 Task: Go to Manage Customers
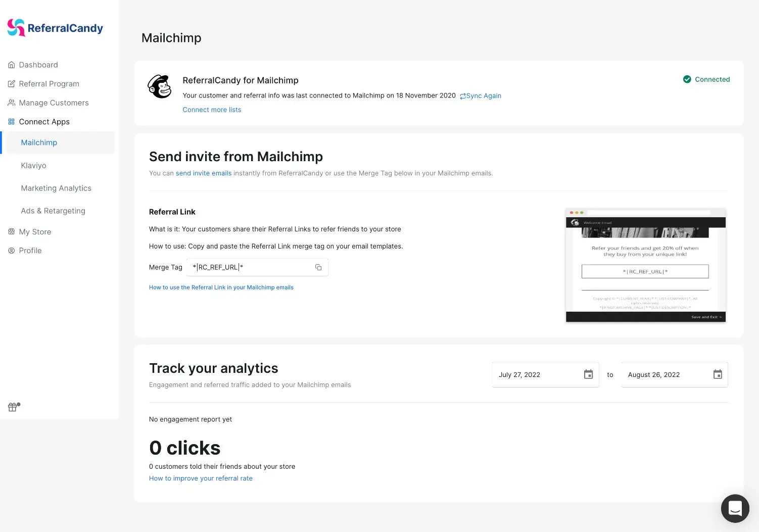click(54, 103)
